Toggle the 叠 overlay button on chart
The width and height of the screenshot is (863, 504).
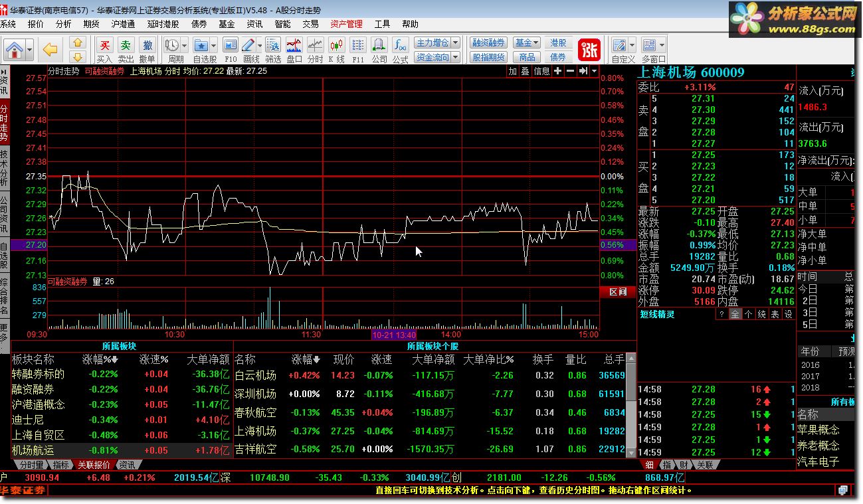(525, 71)
